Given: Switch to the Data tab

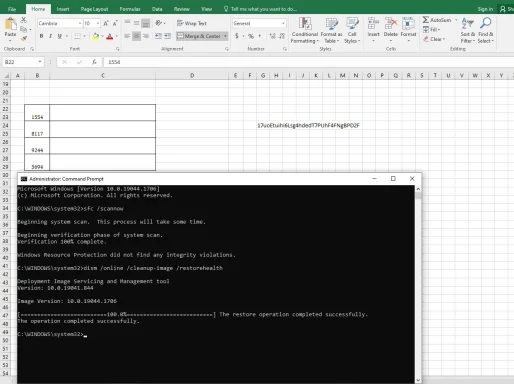Looking at the screenshot, I should [x=157, y=9].
